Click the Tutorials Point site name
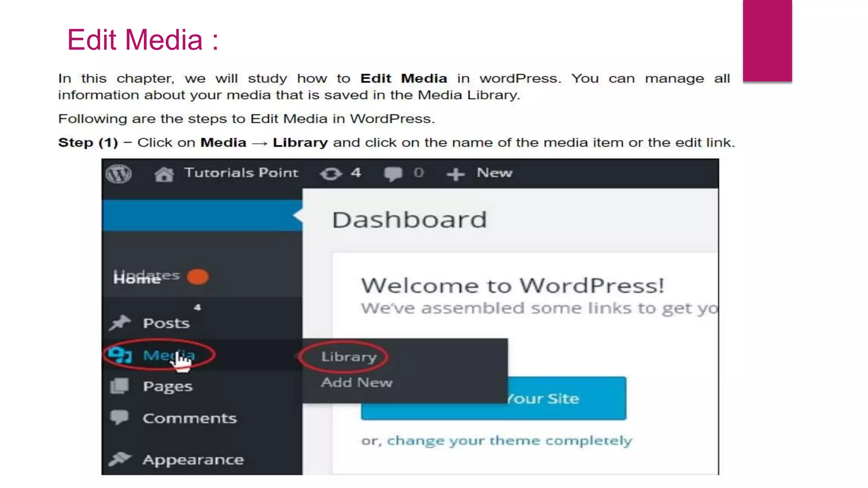This screenshot has width=868, height=488. 241,173
